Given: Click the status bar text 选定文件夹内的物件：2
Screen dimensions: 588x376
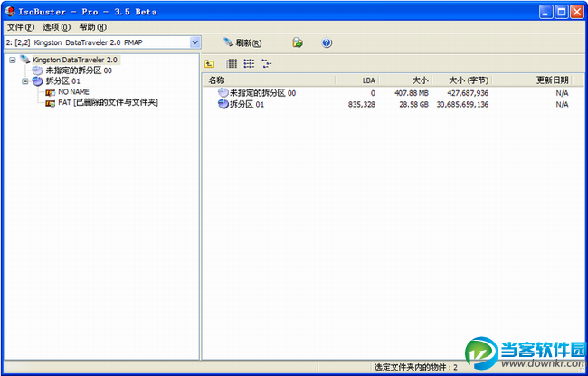Looking at the screenshot, I should [x=415, y=367].
